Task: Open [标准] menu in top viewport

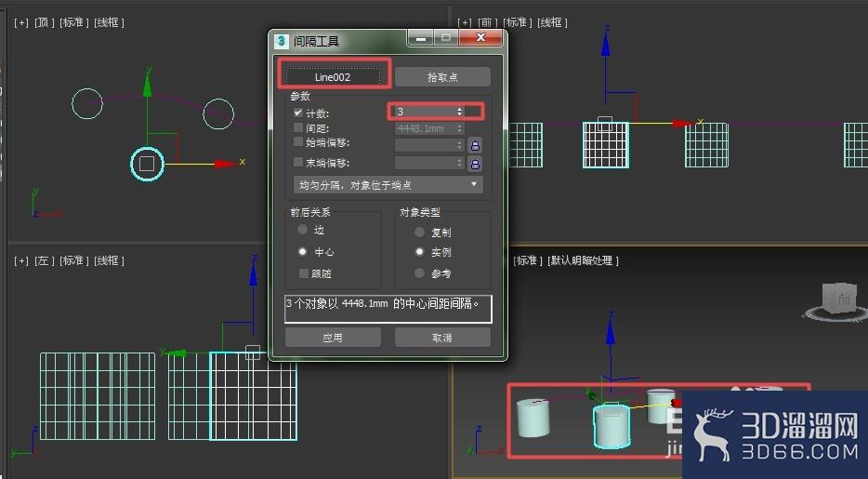Action: (x=73, y=22)
